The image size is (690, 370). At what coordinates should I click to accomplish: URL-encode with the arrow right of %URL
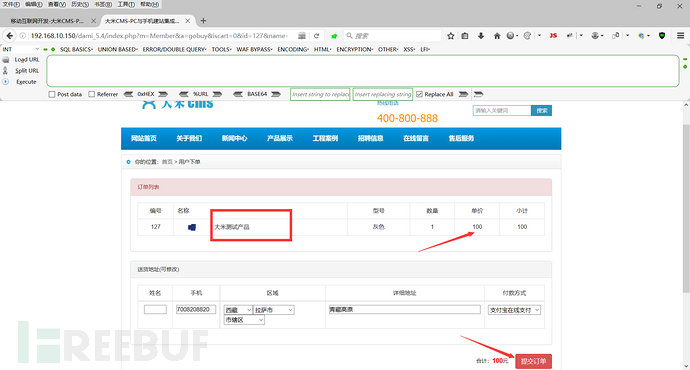(217, 94)
